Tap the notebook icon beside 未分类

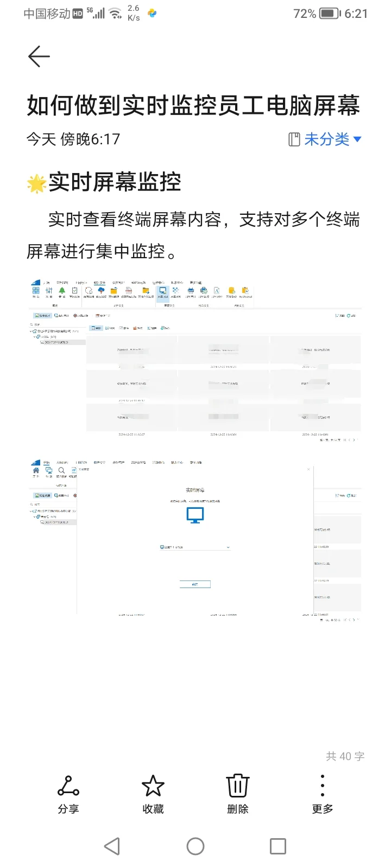click(x=294, y=139)
